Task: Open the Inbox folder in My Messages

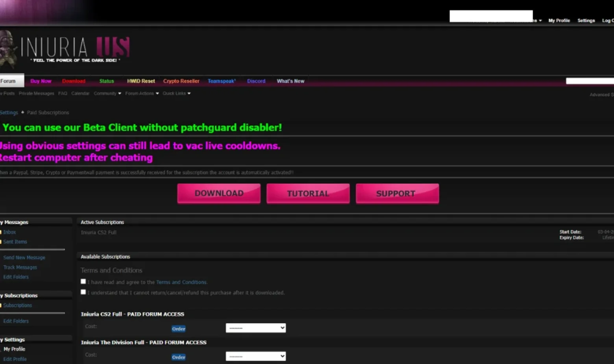Action: click(x=9, y=232)
